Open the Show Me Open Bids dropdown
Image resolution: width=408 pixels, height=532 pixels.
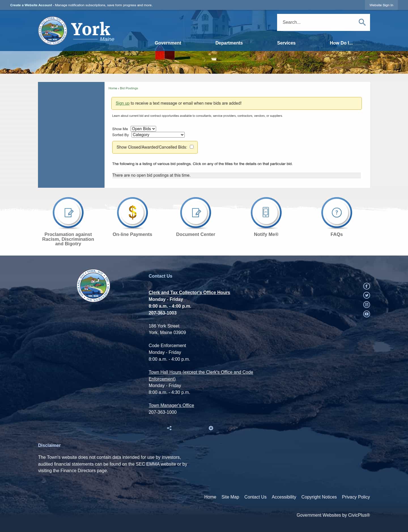click(143, 129)
